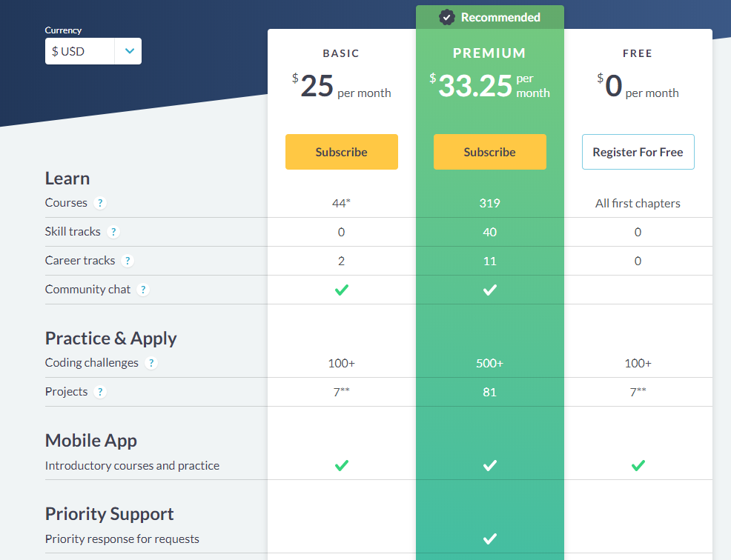Click the question mark beside Skill tracks
Image resolution: width=731 pixels, height=560 pixels.
[x=113, y=232]
